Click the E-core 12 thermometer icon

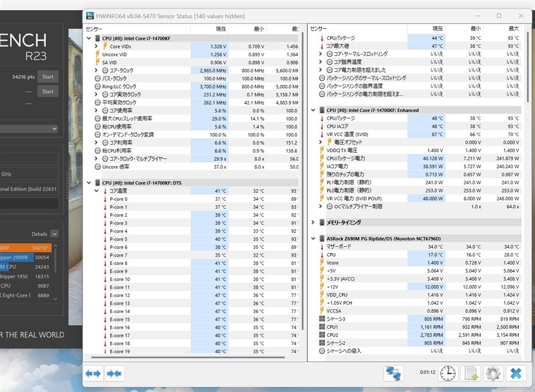click(105, 295)
